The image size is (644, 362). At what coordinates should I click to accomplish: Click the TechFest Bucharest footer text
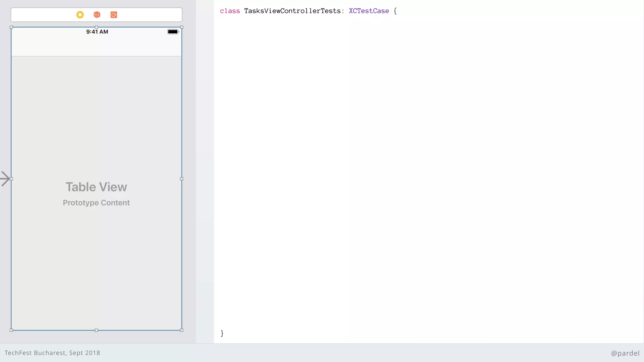pyautogui.click(x=52, y=353)
